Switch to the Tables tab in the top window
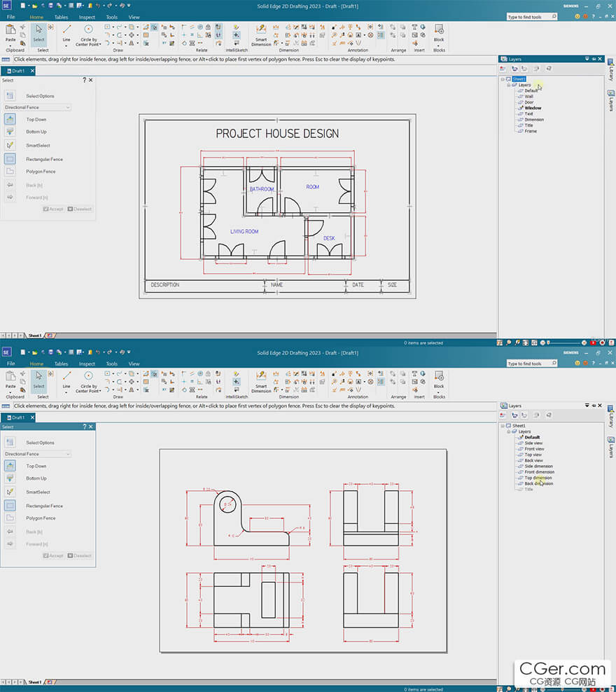 (62, 18)
